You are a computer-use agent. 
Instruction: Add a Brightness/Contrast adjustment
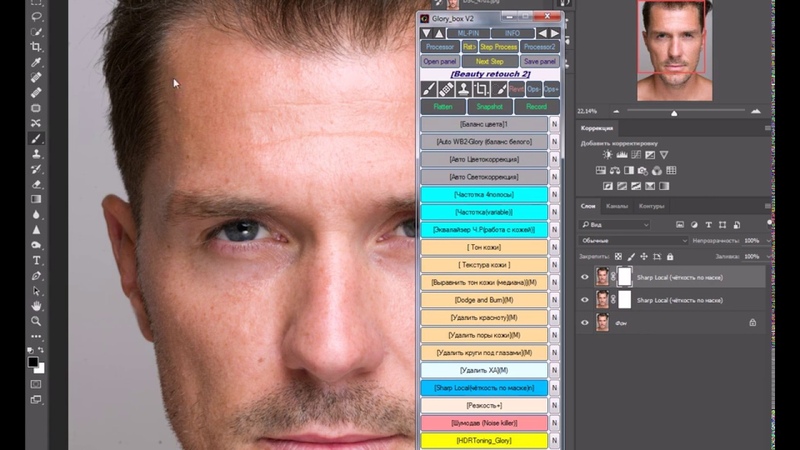pos(607,155)
